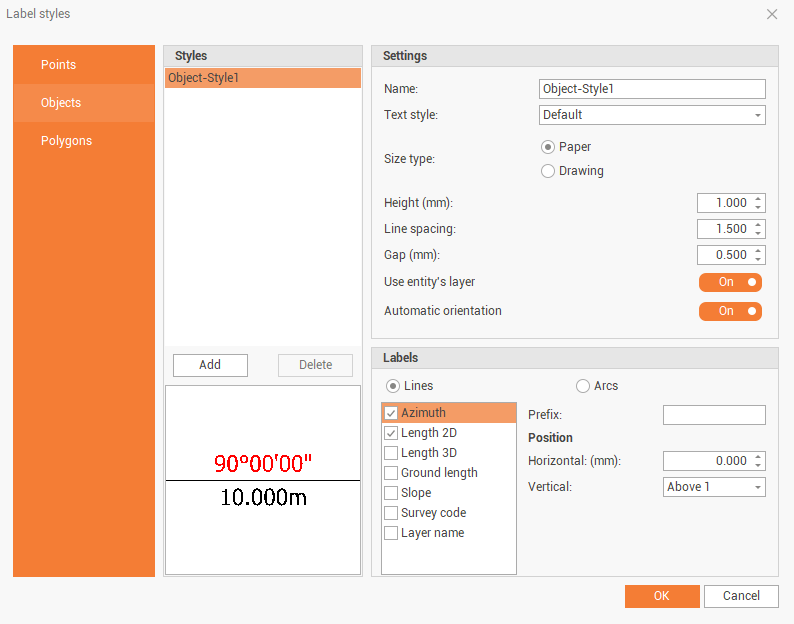Increase Height (mm) with the up arrow

[x=758, y=199]
